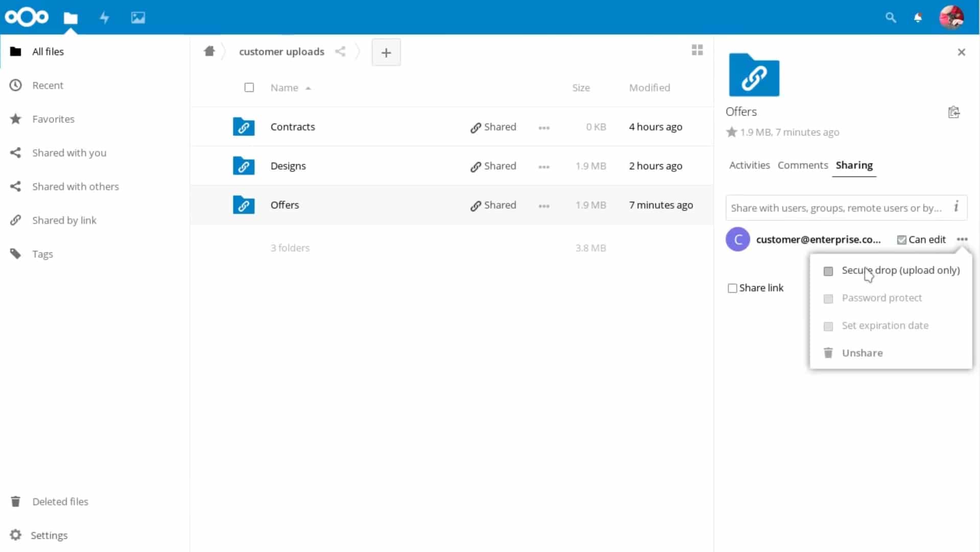Sort by Modified column
Viewport: 980px width, 552px height.
tap(649, 87)
